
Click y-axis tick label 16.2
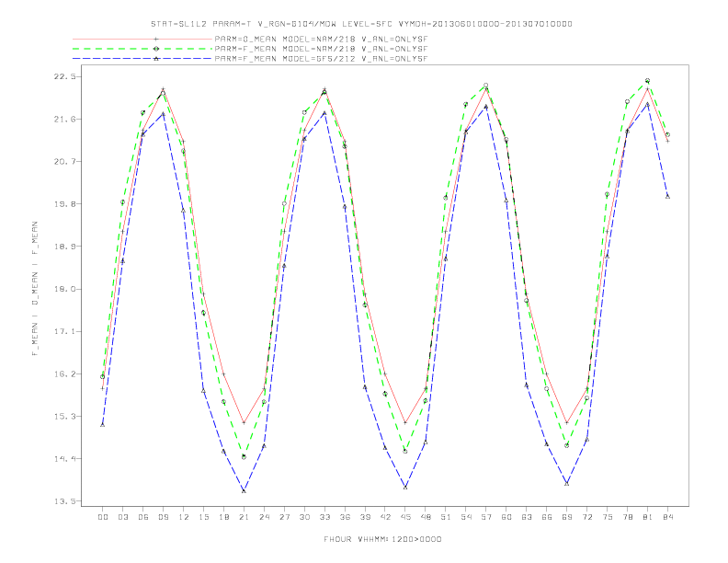pos(64,373)
